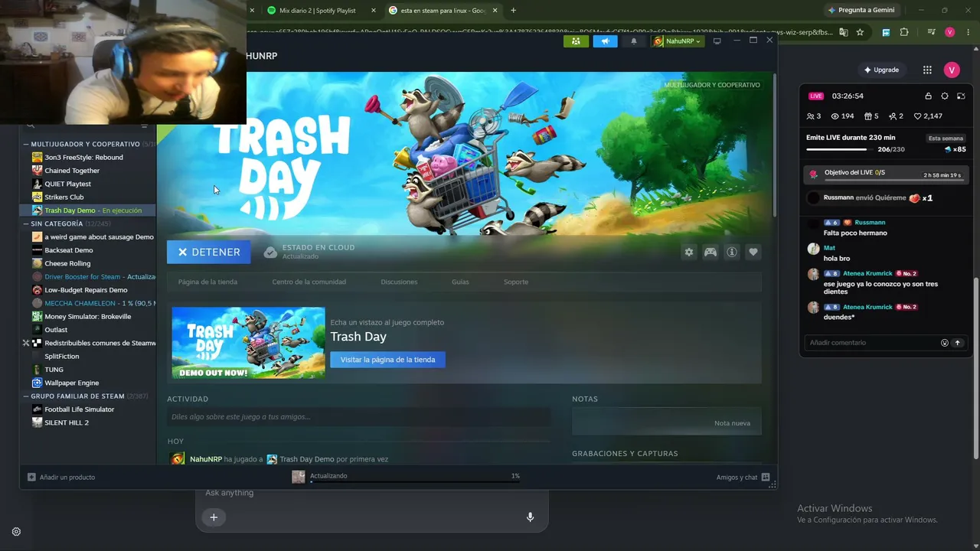The height and width of the screenshot is (551, 980).
Task: Open Soporte tab
Action: 516,282
